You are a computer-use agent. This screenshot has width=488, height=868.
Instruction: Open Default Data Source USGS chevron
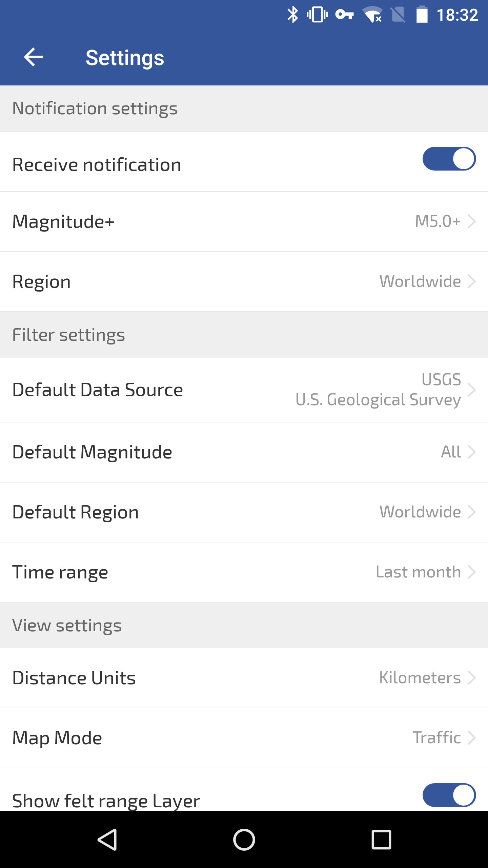(x=472, y=390)
